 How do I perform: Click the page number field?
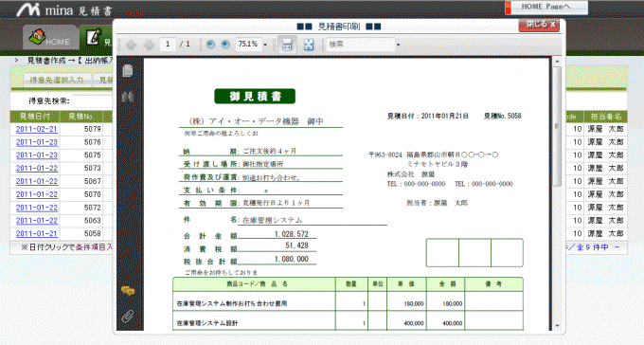click(x=168, y=45)
